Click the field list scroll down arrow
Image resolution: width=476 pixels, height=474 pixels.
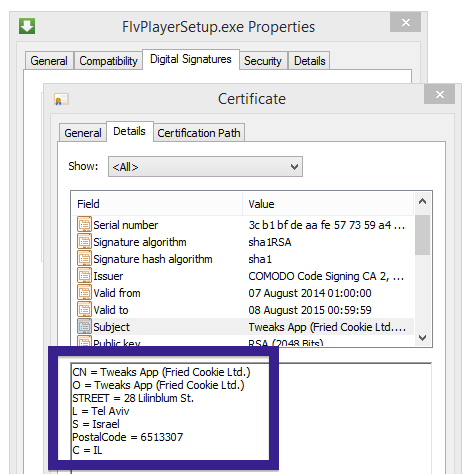pyautogui.click(x=422, y=338)
